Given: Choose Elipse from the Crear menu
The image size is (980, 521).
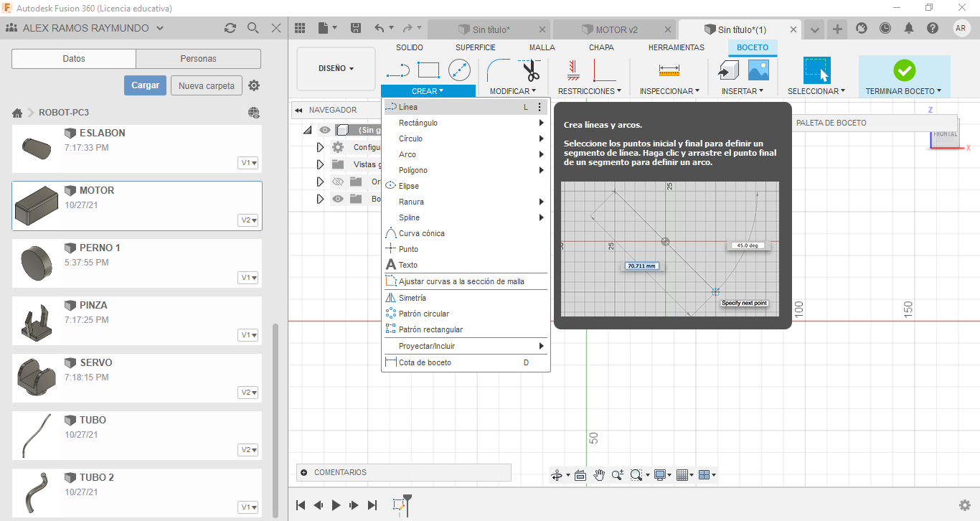Looking at the screenshot, I should (x=409, y=186).
